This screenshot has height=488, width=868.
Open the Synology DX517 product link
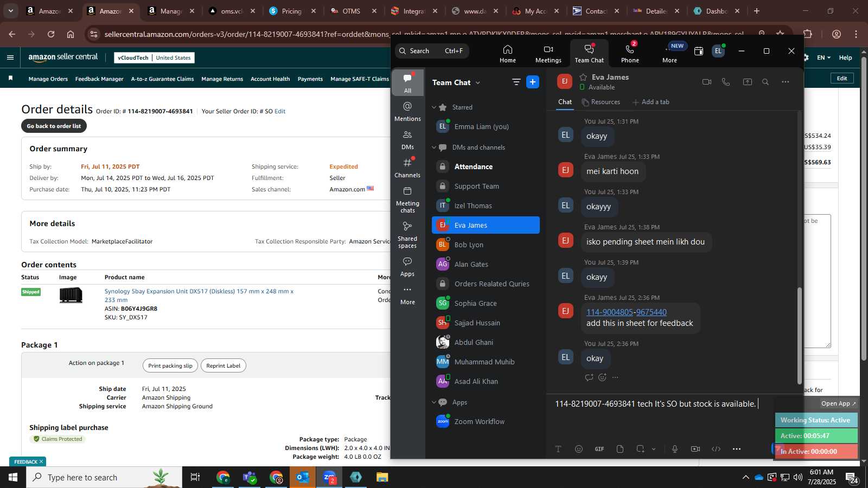[x=199, y=296]
